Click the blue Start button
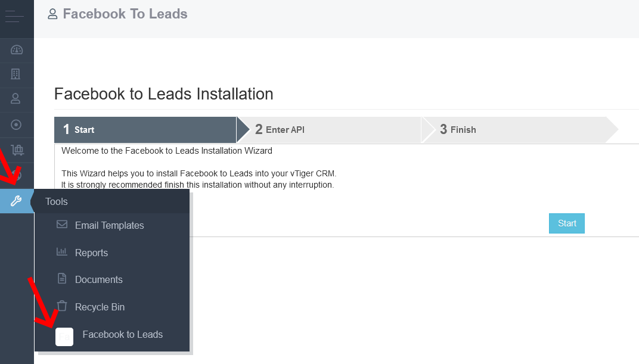Image resolution: width=639 pixels, height=364 pixels. coord(567,223)
